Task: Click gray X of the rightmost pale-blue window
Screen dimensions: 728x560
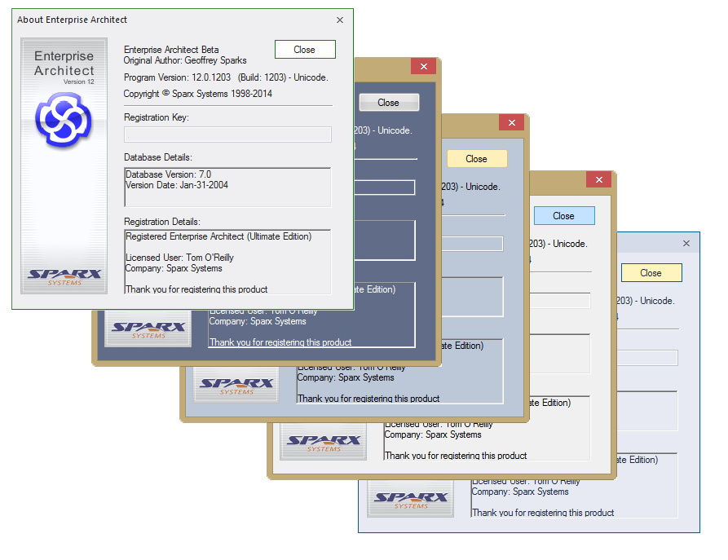Action: point(686,243)
